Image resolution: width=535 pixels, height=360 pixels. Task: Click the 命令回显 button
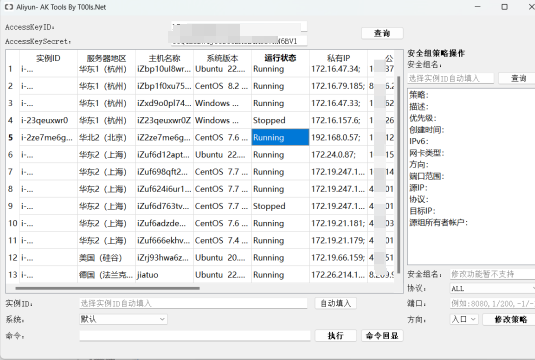point(382,335)
